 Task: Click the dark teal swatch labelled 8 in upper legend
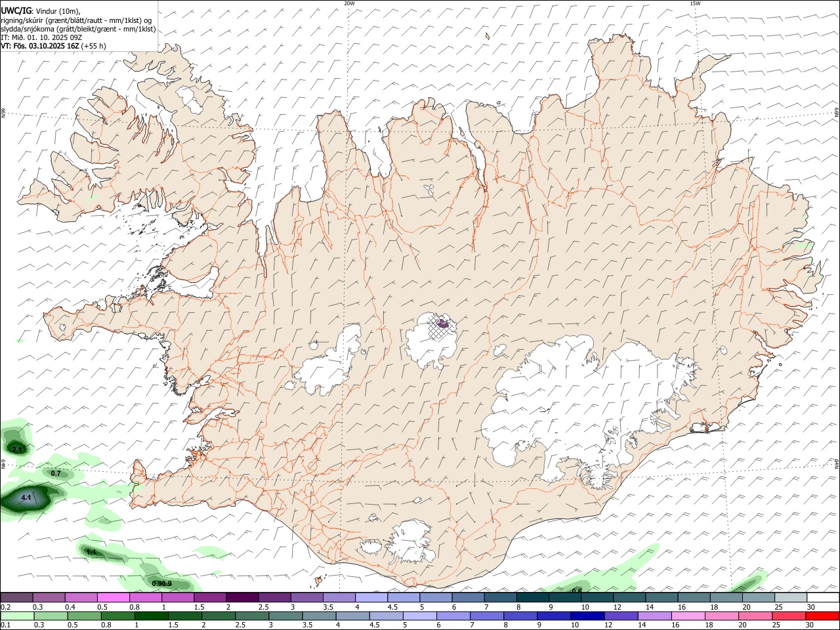pos(533,597)
